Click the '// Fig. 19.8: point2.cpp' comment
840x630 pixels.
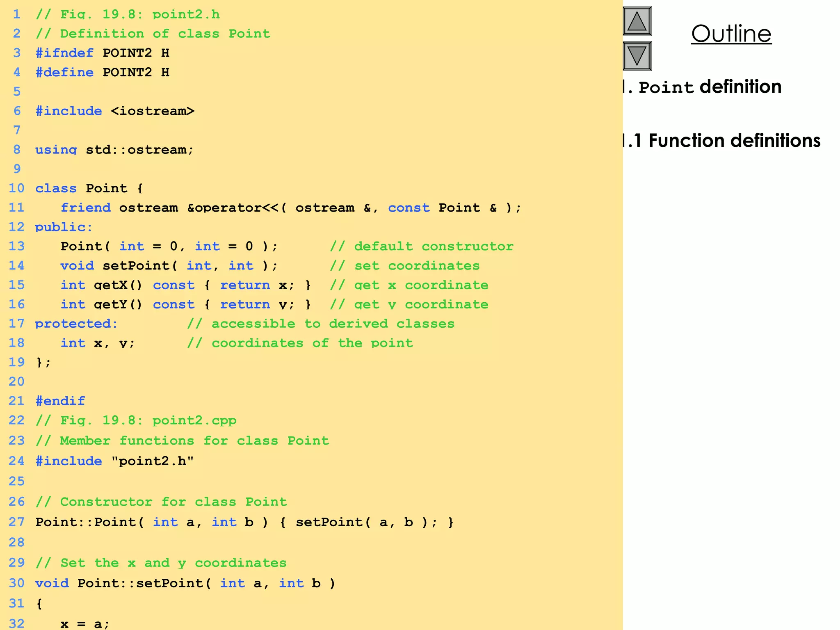tap(136, 420)
